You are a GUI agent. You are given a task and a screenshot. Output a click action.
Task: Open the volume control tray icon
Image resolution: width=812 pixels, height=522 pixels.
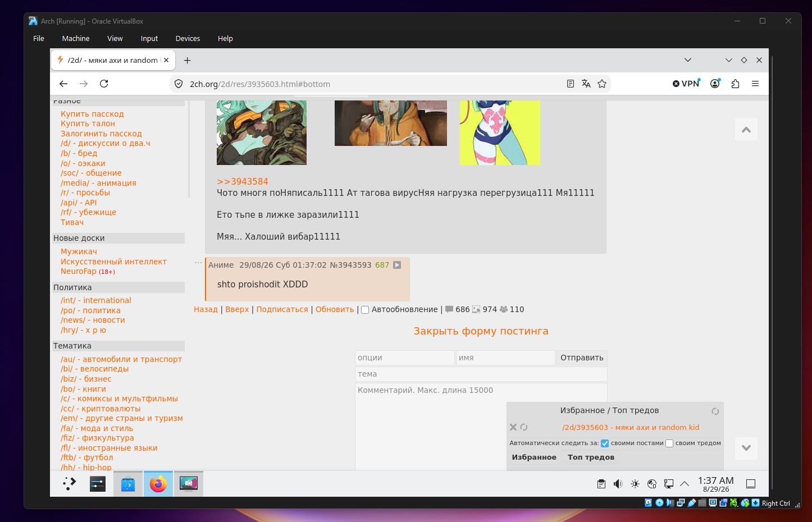pos(618,484)
